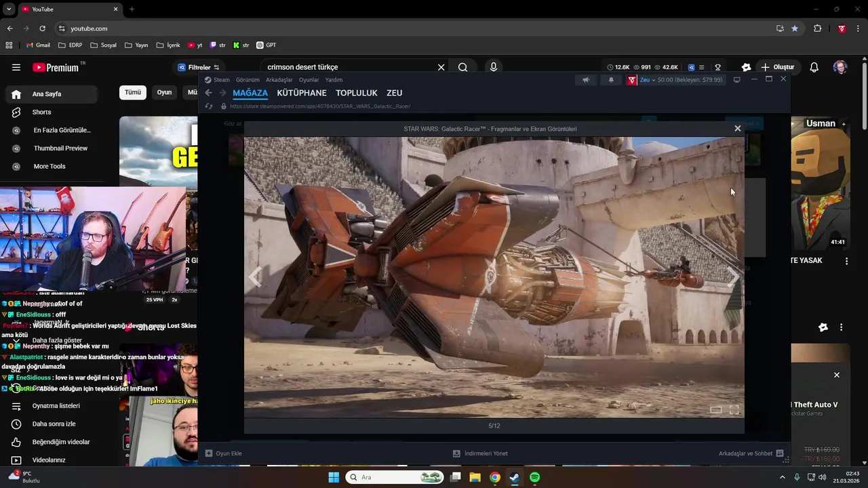
Task: Open İndirmeleri Yönet in Steam
Action: tap(481, 453)
